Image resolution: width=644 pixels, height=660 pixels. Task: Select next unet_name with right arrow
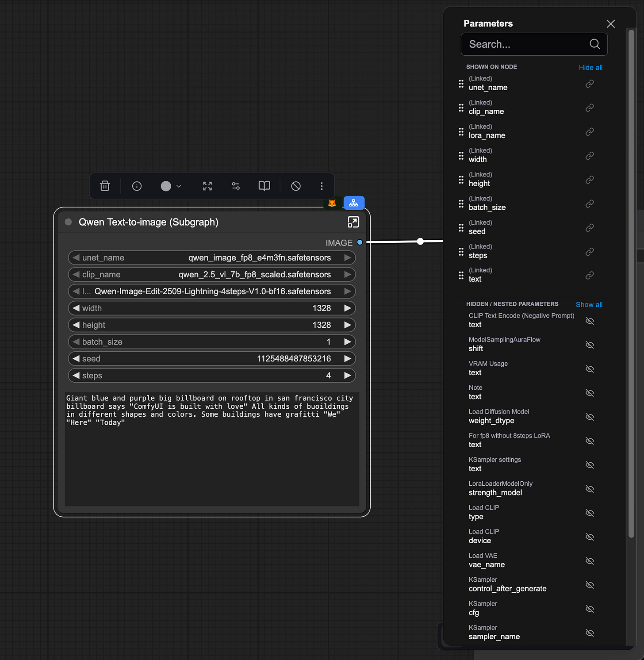[348, 257]
